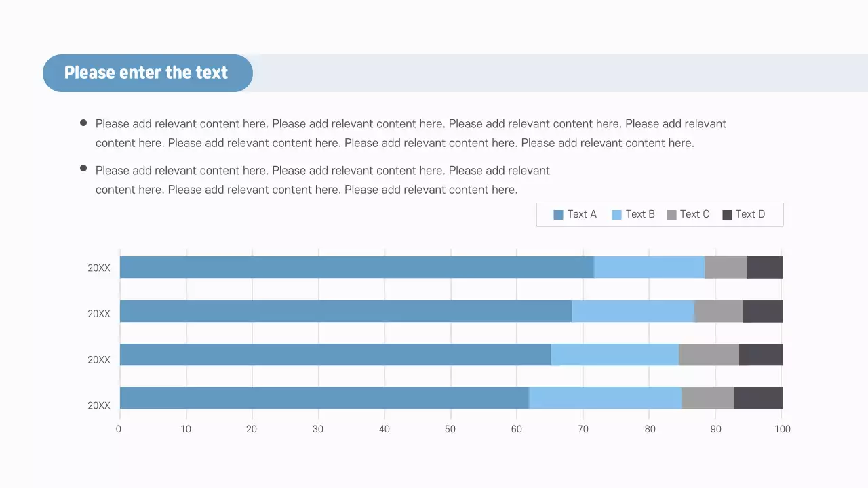Click the top bar's dark blue segment
Image resolution: width=868 pixels, height=488 pixels.
(x=356, y=267)
